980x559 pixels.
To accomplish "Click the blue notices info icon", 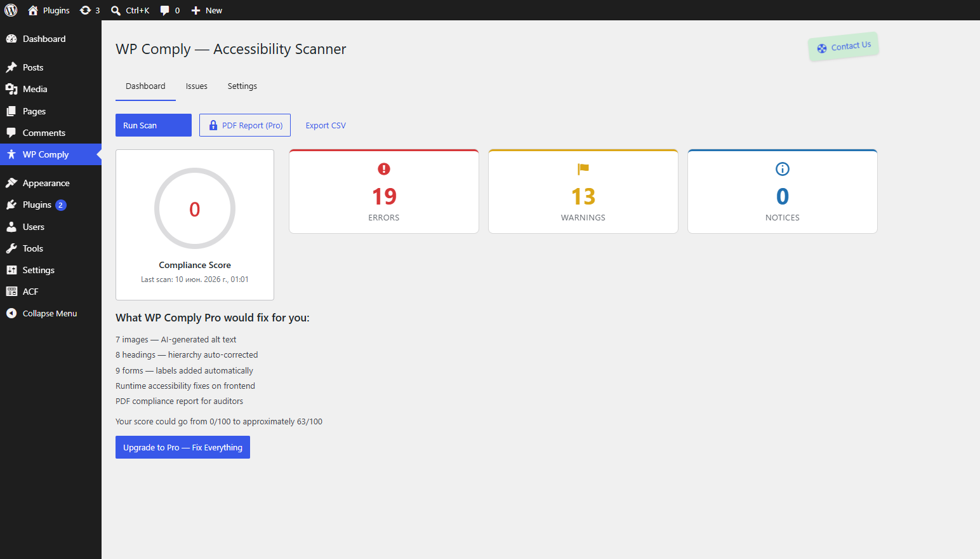I will point(783,169).
